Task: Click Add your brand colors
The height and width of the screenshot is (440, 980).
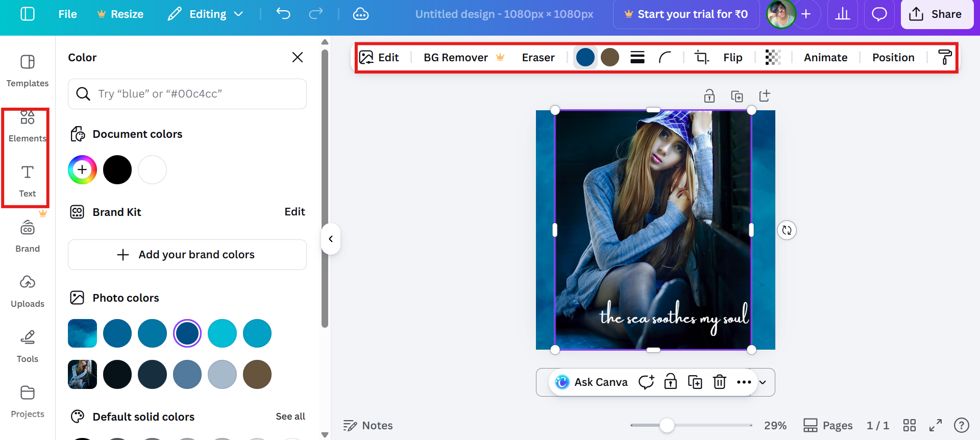Action: tap(187, 255)
